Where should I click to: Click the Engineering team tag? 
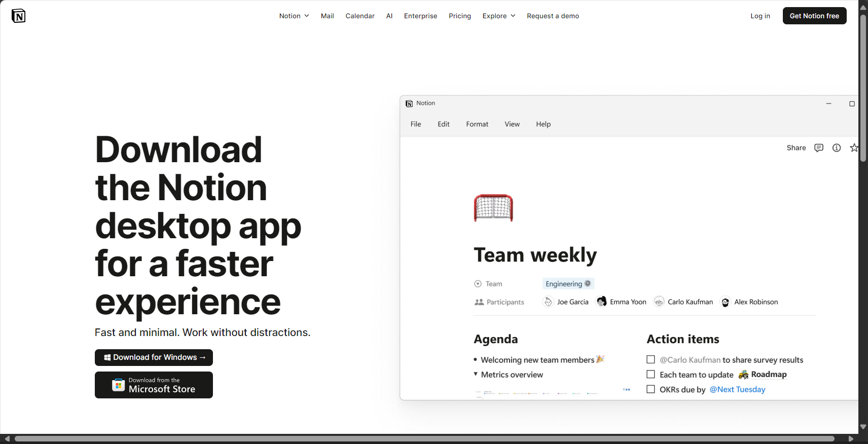tap(568, 284)
